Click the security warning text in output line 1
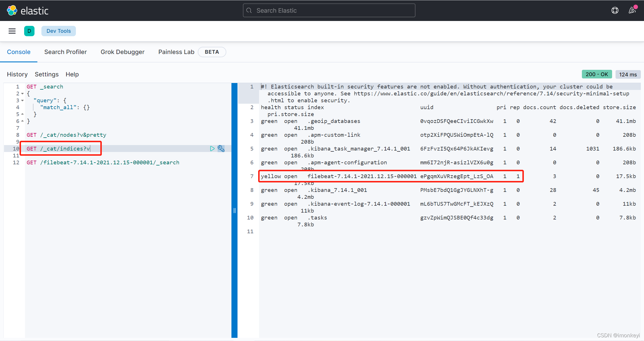Image resolution: width=644 pixels, height=341 pixels. click(x=445, y=94)
